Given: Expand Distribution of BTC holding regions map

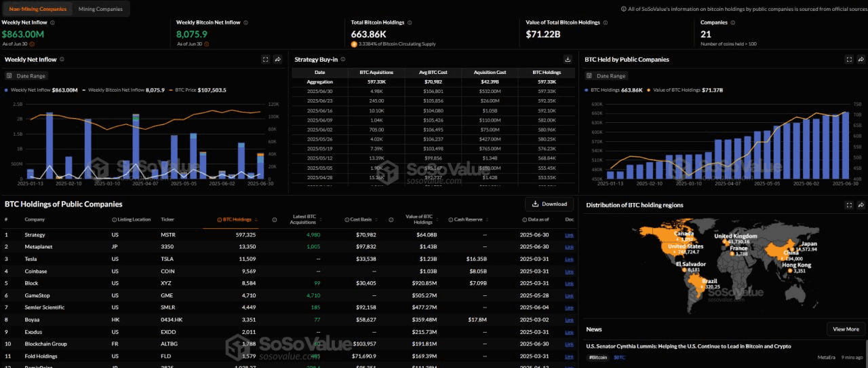Looking at the screenshot, I should pos(849,204).
